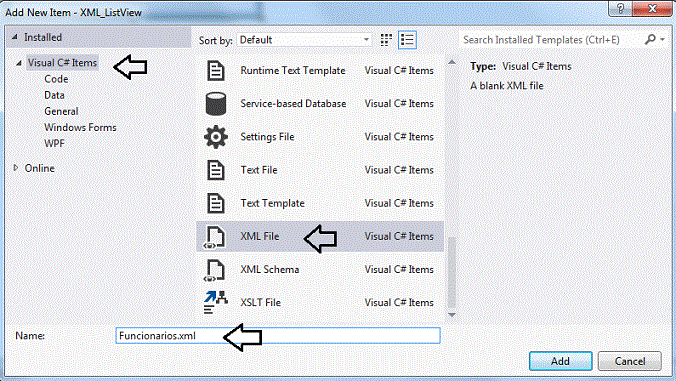Click the Name field containing Funcionarios.xml
The width and height of the screenshot is (676, 381).
point(278,336)
